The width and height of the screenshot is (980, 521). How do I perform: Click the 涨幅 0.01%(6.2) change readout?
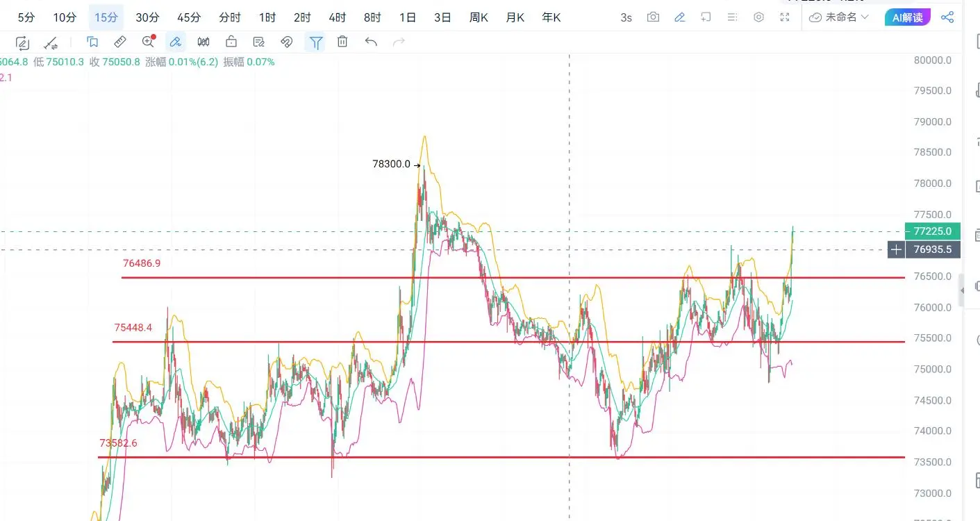181,62
